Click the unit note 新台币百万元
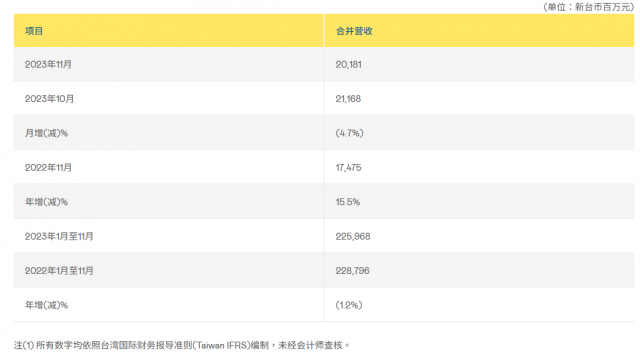The height and width of the screenshot is (360, 640). (603, 7)
